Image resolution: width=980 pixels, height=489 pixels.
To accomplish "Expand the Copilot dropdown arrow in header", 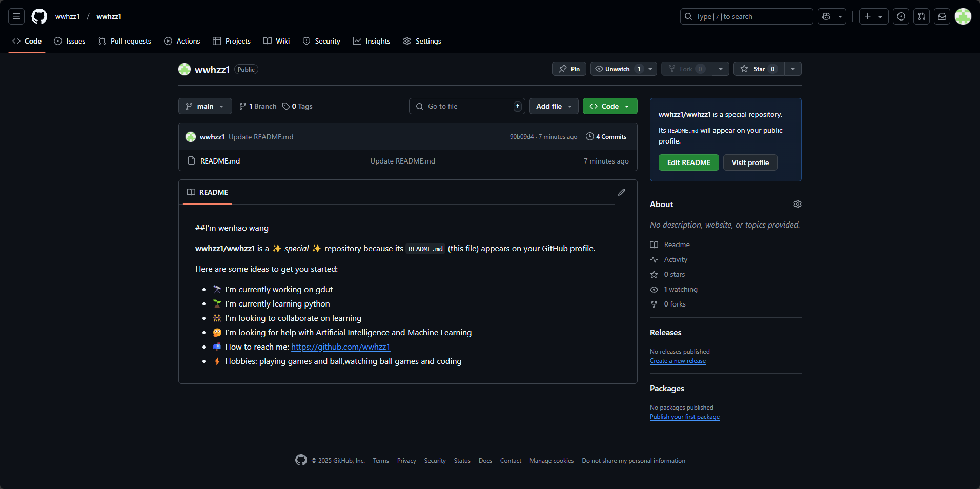I will (840, 16).
